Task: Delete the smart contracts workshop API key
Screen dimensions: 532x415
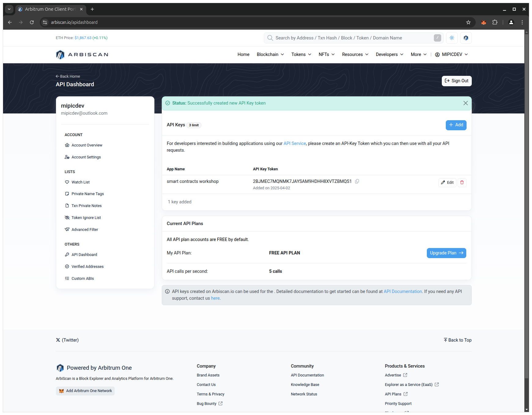Action: (x=462, y=183)
